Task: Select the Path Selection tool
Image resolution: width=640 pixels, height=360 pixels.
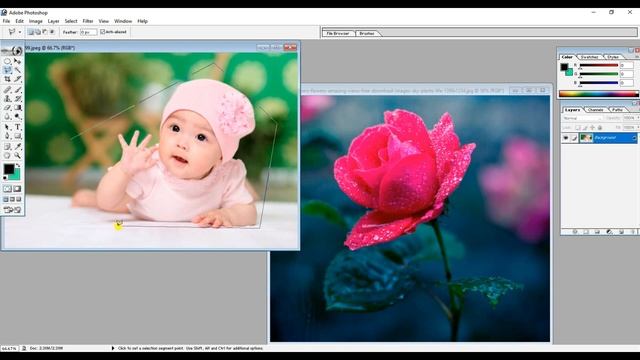Action: [x=7, y=127]
